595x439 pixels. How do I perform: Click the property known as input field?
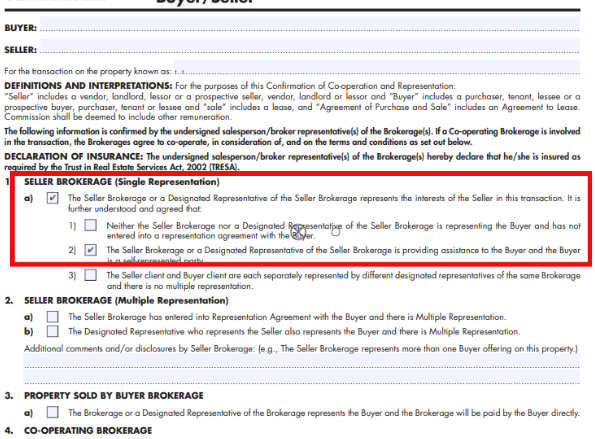pyautogui.click(x=377, y=66)
